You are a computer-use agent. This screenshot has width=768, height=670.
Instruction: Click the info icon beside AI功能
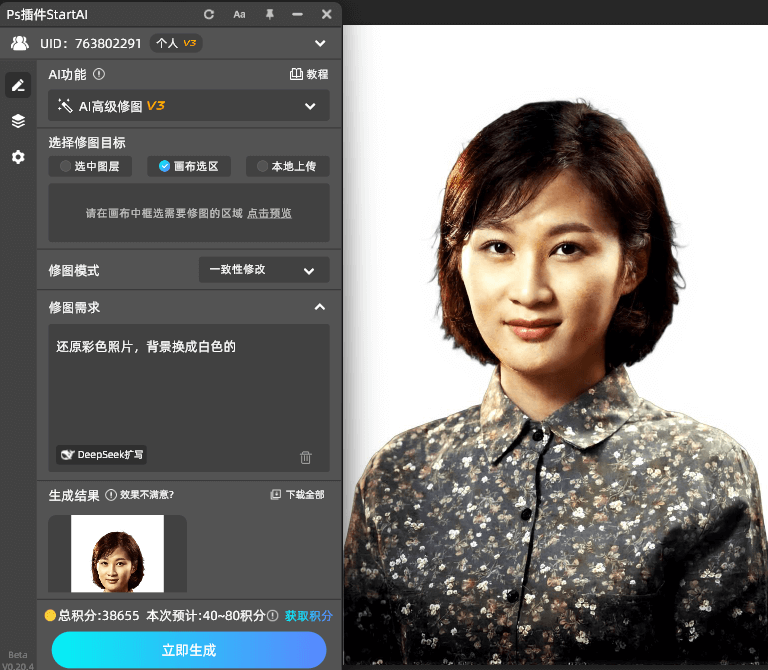[99, 74]
